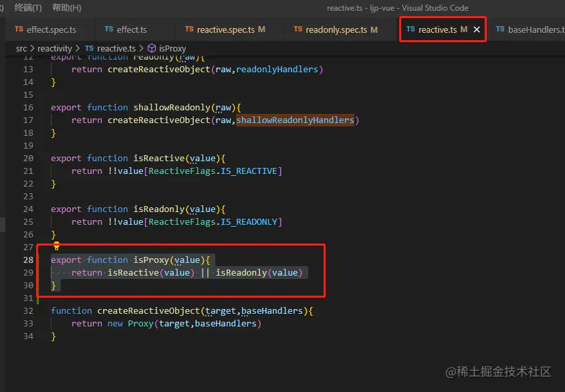Click the isProxy function name on line 28
This screenshot has height=392, width=565.
tap(151, 260)
